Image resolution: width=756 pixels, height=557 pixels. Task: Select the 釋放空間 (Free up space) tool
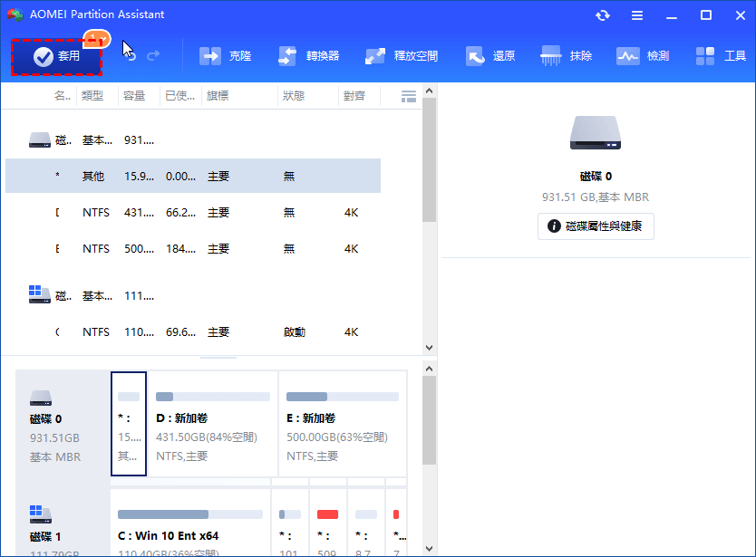402,56
